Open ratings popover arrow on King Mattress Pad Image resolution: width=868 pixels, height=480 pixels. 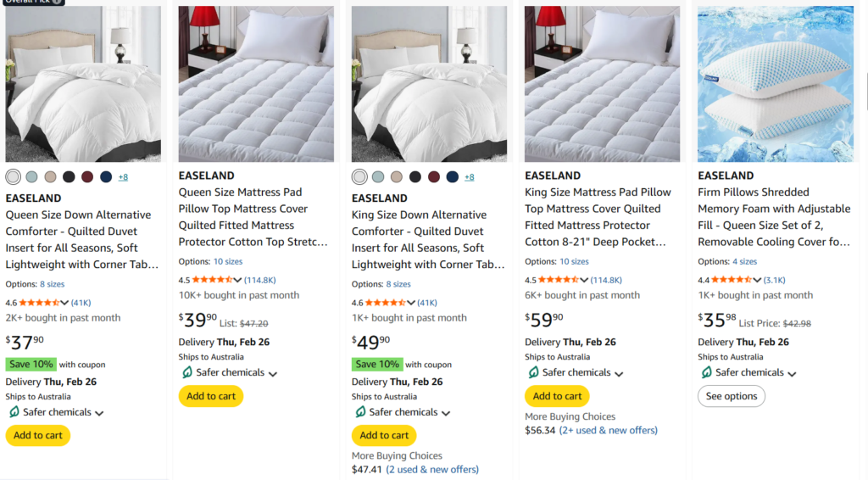[585, 281]
